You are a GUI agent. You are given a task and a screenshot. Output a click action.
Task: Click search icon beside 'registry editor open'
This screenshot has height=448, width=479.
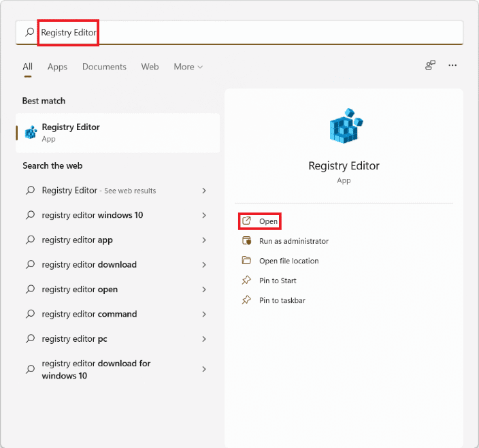30,289
